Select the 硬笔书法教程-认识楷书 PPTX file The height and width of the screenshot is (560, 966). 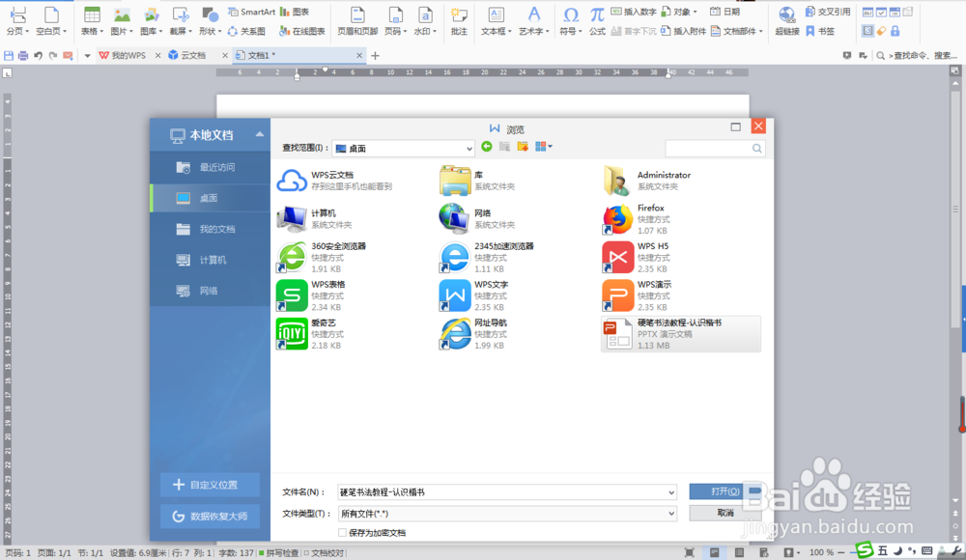pyautogui.click(x=681, y=333)
